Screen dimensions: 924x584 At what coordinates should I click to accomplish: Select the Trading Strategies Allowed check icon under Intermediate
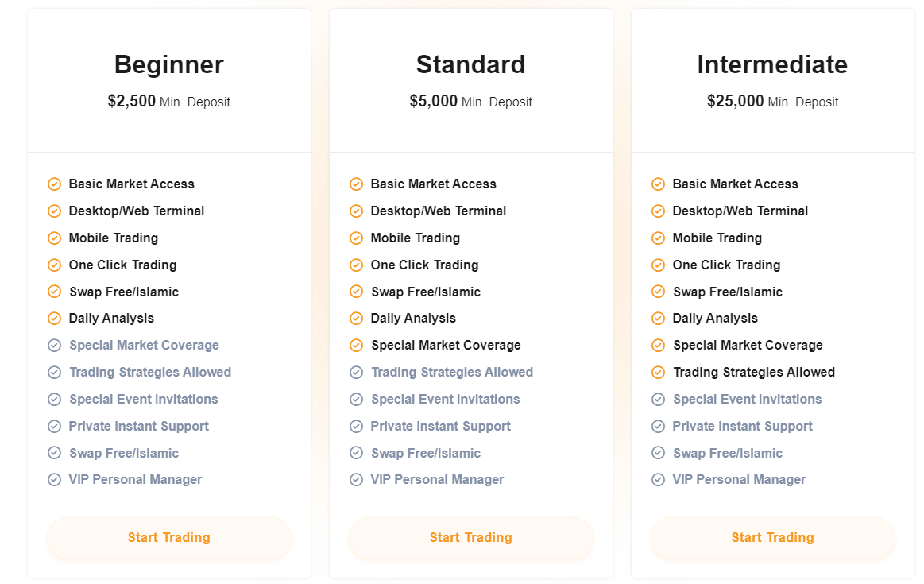658,372
